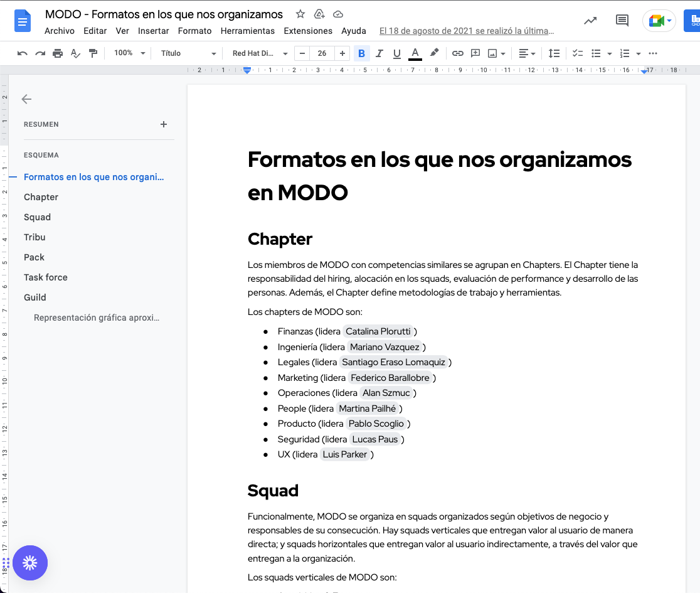Image resolution: width=700 pixels, height=593 pixels.
Task: Click the Luis Parker person chip
Action: tap(344, 454)
